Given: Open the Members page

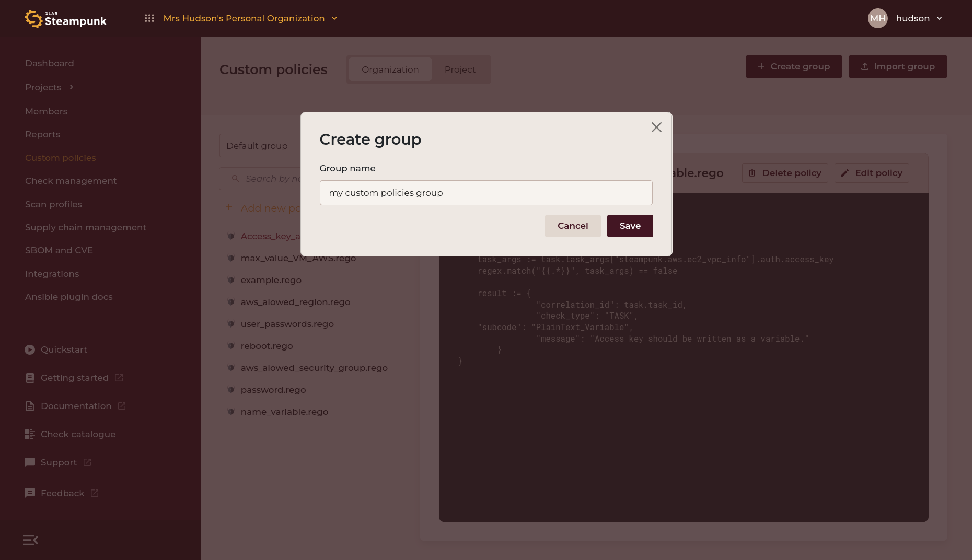Looking at the screenshot, I should click(46, 111).
